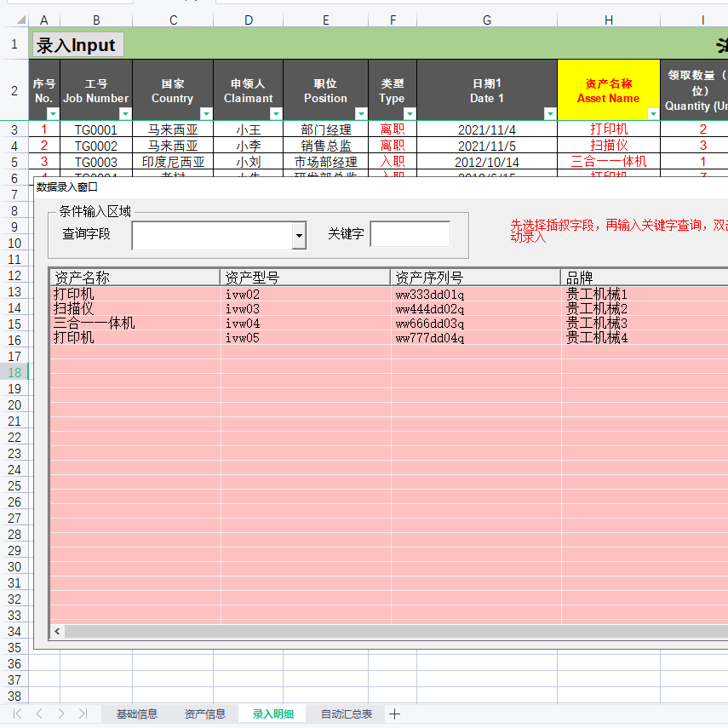Click the model ivw03 entry
728x728 pixels.
tap(243, 309)
